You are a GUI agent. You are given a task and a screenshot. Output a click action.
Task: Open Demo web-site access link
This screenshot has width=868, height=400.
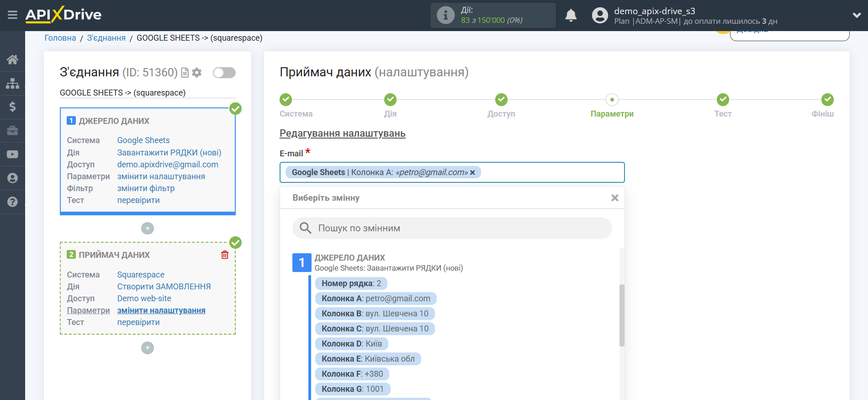coord(144,299)
